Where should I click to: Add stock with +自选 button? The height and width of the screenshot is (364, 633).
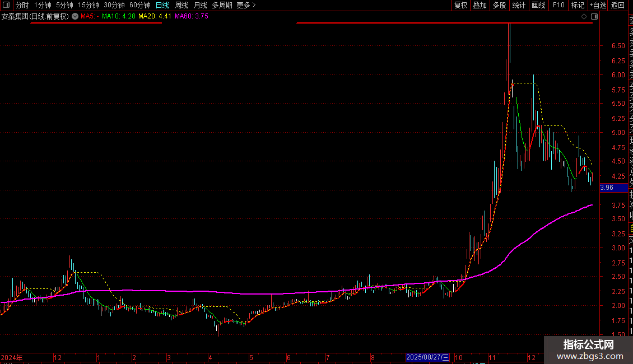[598, 5]
